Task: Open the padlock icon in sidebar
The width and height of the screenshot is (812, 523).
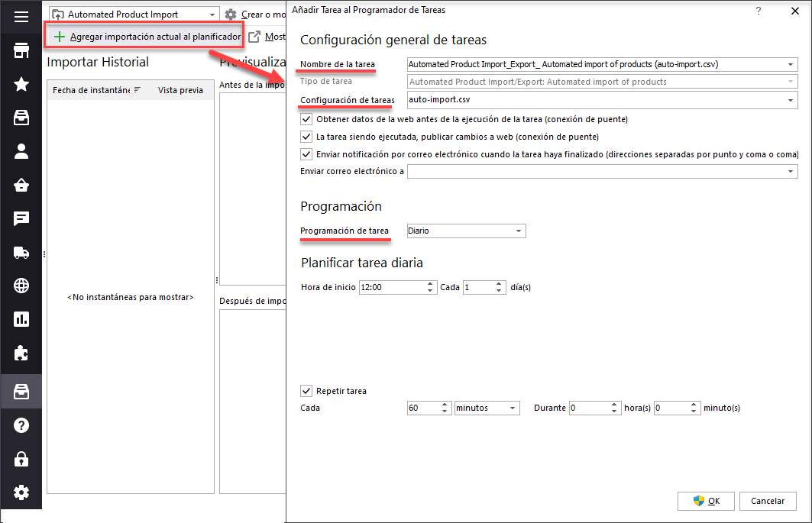Action: 21,459
